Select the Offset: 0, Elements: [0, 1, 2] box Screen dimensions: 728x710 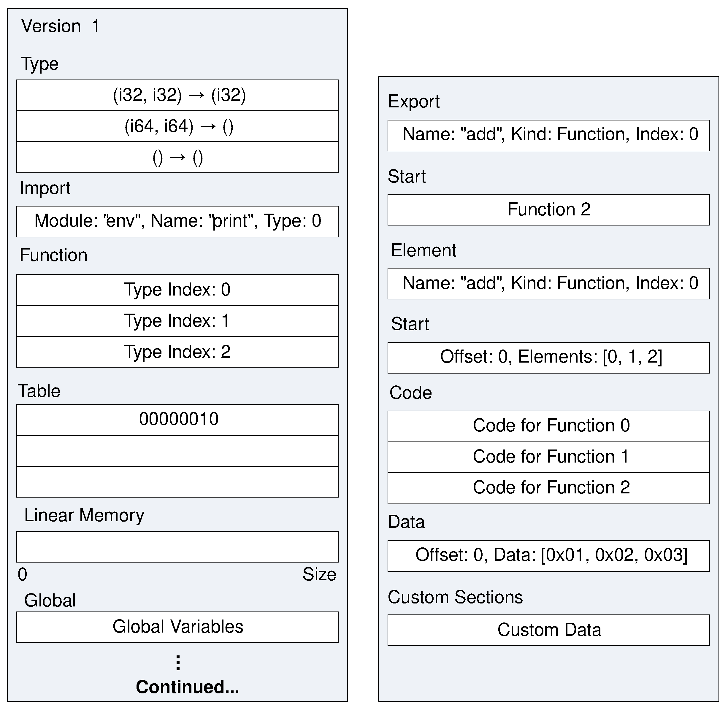coord(548,357)
